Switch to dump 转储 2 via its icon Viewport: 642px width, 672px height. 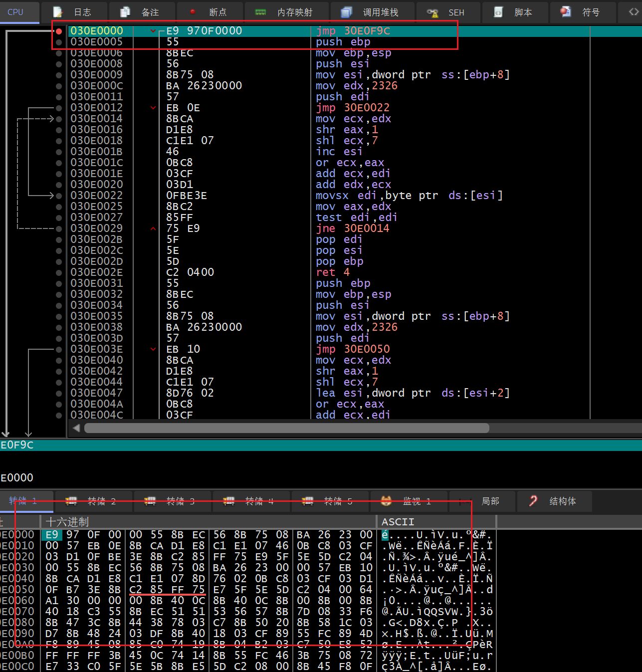(x=71, y=501)
